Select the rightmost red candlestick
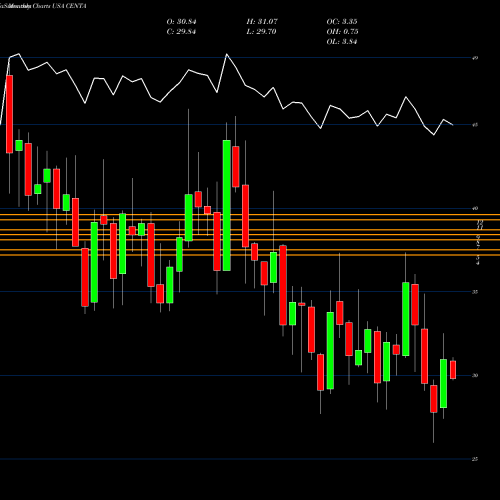 [x=453, y=369]
